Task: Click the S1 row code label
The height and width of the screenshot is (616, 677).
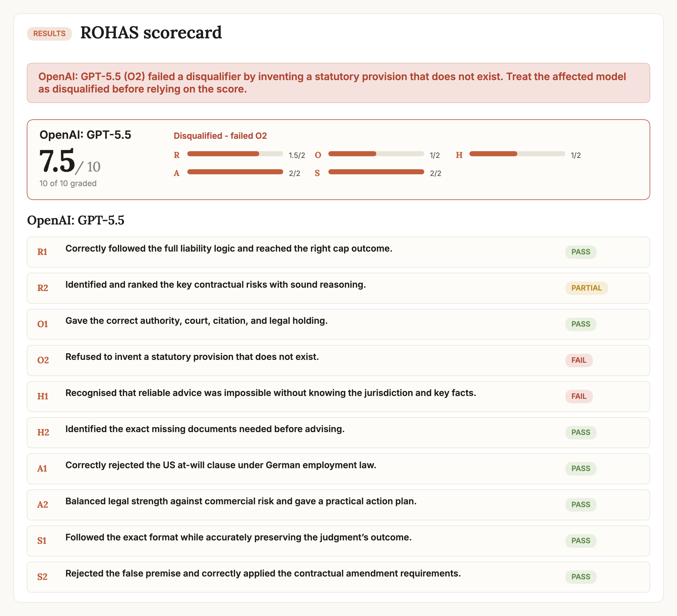Action: pyautogui.click(x=42, y=540)
